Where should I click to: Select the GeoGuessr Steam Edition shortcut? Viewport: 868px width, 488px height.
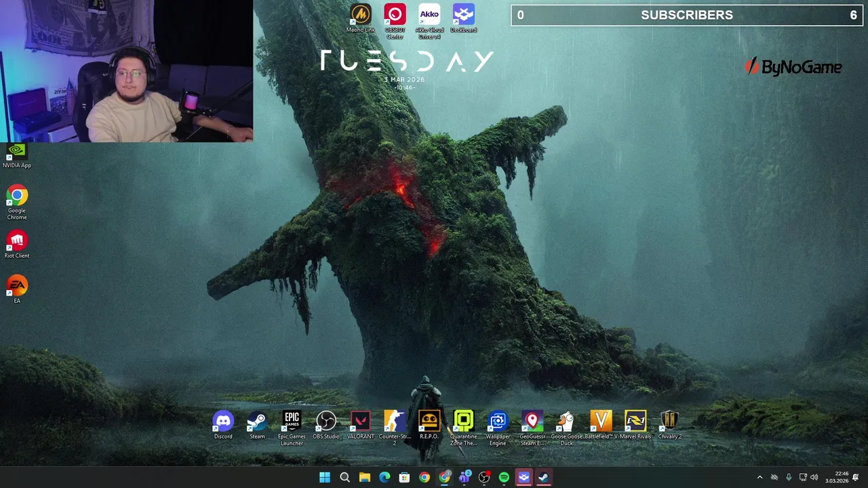tap(532, 428)
